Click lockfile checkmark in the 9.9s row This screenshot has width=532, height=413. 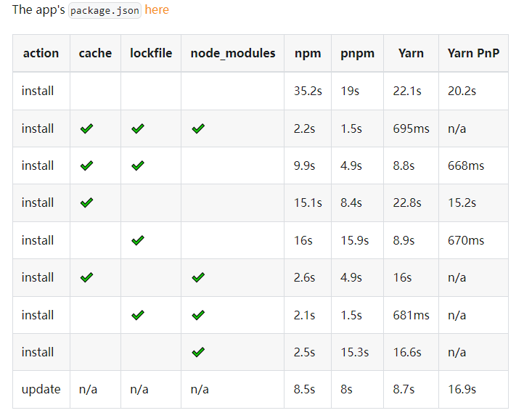[138, 165]
